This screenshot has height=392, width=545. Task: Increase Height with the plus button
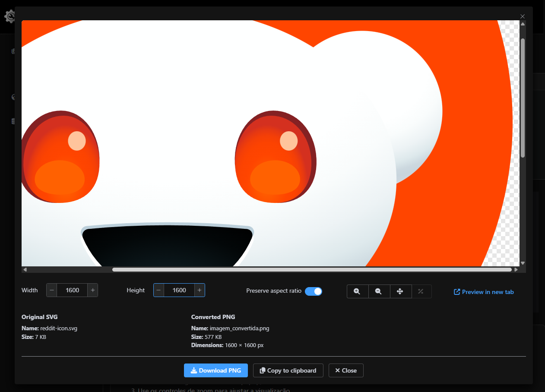[x=200, y=290]
